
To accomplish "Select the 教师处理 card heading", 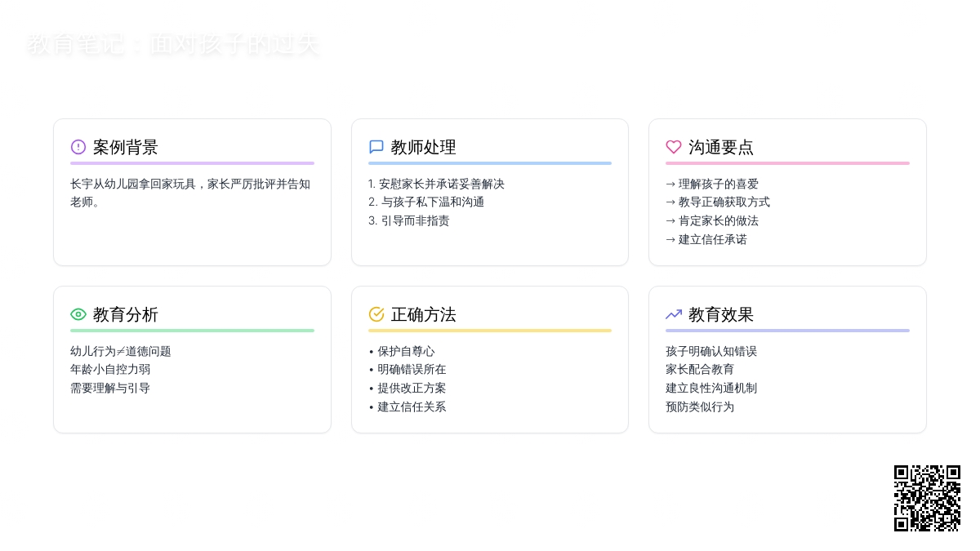I will tap(423, 147).
